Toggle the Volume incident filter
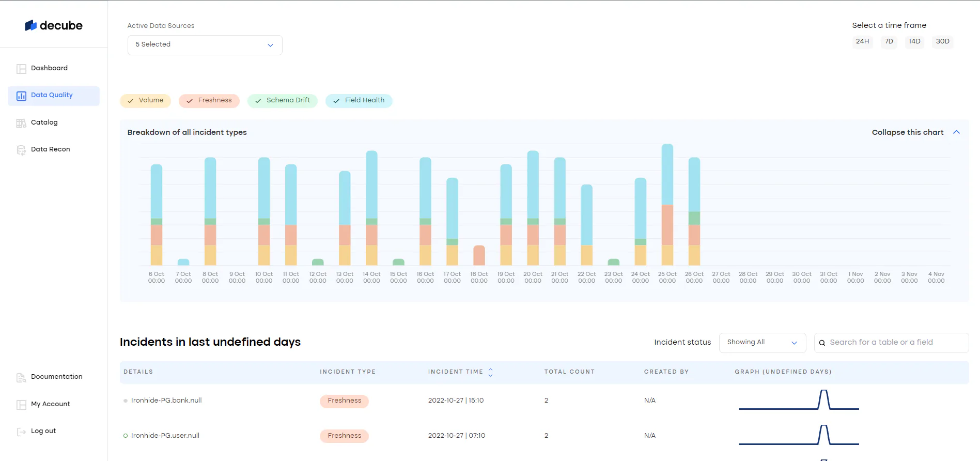 [145, 101]
